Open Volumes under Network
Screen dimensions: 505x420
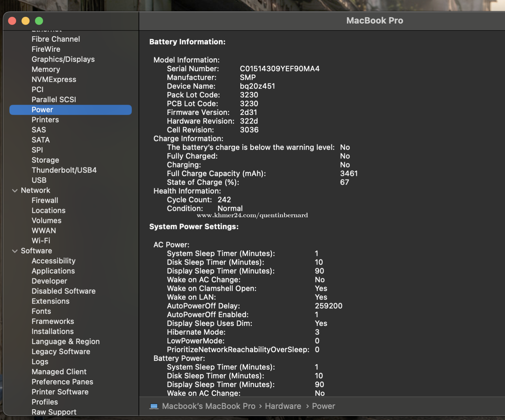pos(46,221)
